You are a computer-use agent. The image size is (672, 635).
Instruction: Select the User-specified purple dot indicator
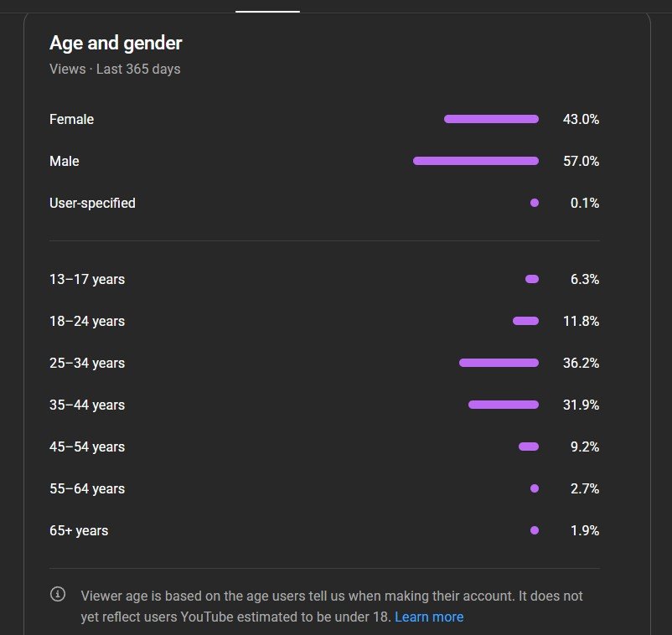click(535, 203)
